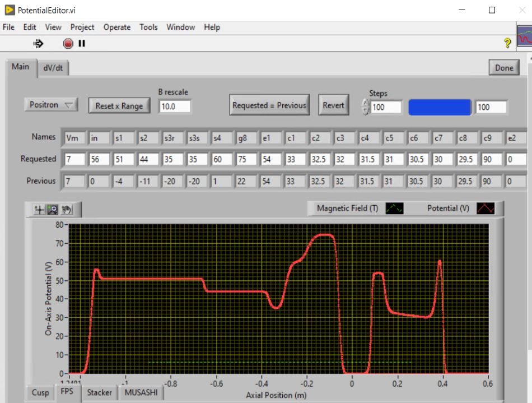Open the yellow context help question mark
The width and height of the screenshot is (532, 403).
click(x=508, y=43)
